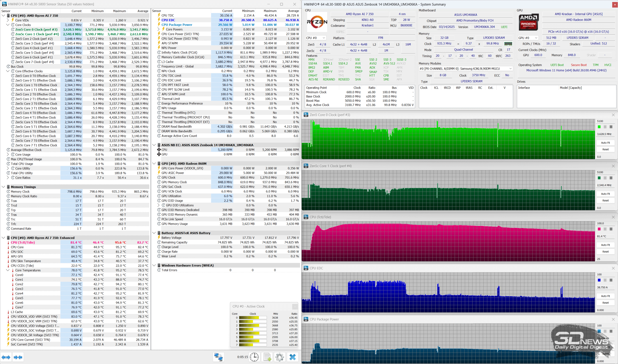Image resolution: width=618 pixels, height=364 pixels.
Task: Click the lightning icon next to CPU Package Power
Action: (159, 24)
